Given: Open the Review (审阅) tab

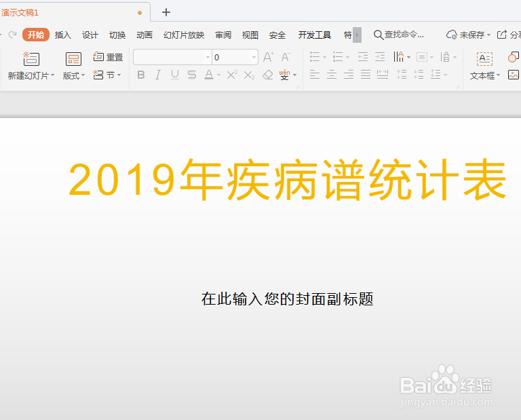Looking at the screenshot, I should [x=223, y=35].
